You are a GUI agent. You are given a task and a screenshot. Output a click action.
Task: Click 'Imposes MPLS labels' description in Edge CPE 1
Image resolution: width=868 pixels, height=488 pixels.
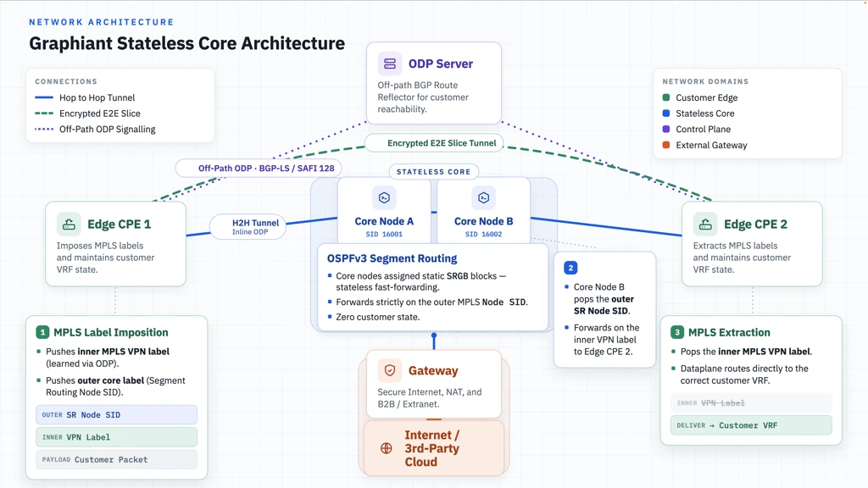point(105,258)
